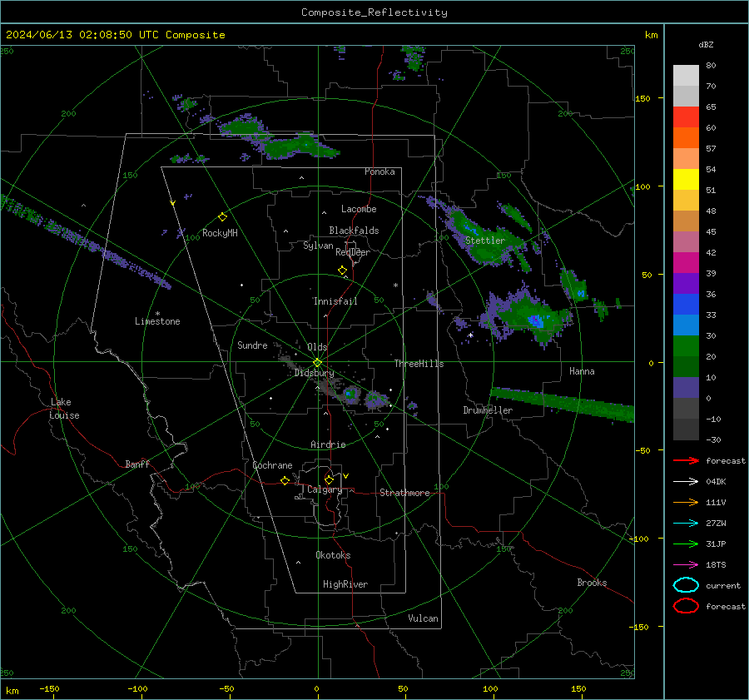Select the RedDeer city label
The width and height of the screenshot is (749, 700).
(x=353, y=252)
